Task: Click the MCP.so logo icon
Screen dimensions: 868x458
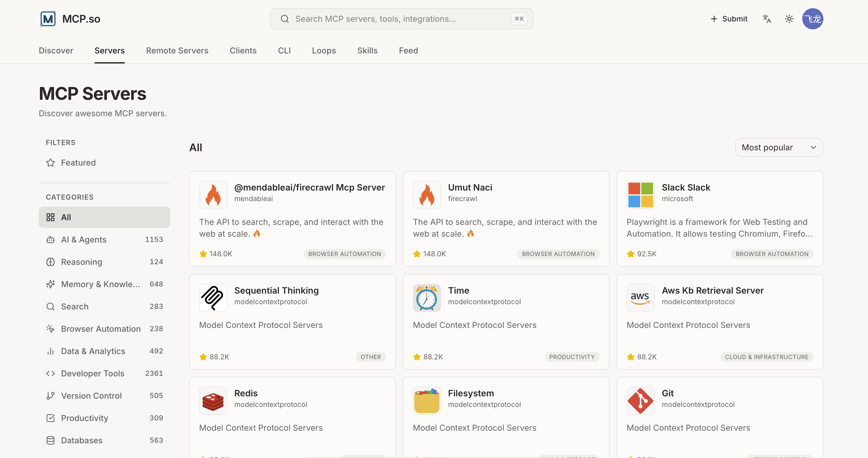Action: tap(48, 19)
